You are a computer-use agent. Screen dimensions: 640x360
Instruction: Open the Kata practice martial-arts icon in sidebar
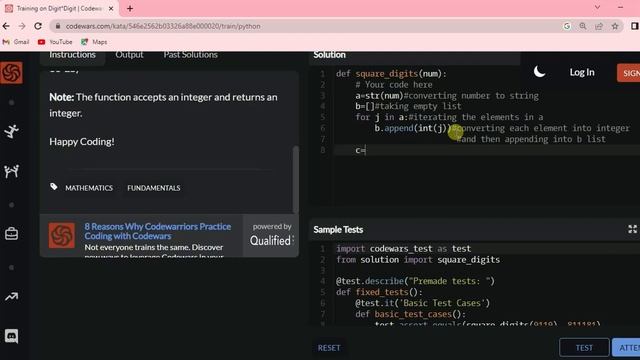(x=11, y=131)
